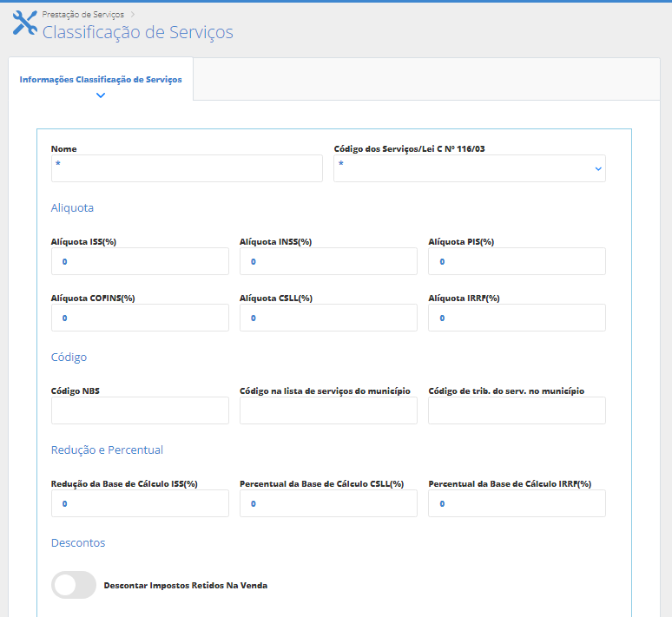Click the dropdown arrow in Código dos Serviços
The image size is (672, 617).
tap(598, 169)
